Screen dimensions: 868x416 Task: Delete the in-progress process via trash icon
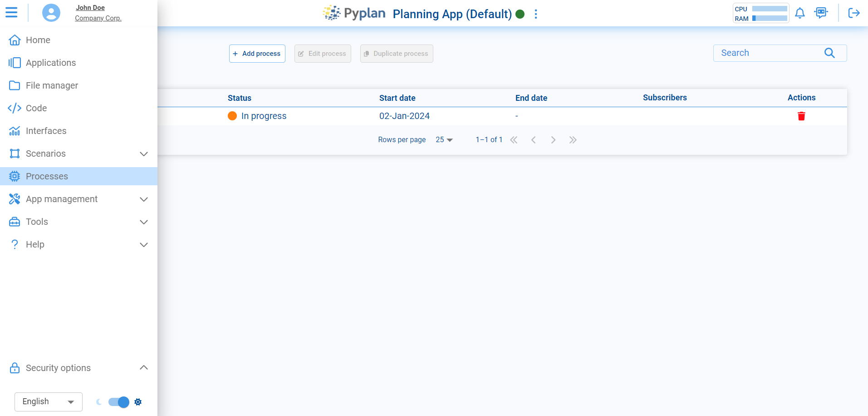click(802, 116)
